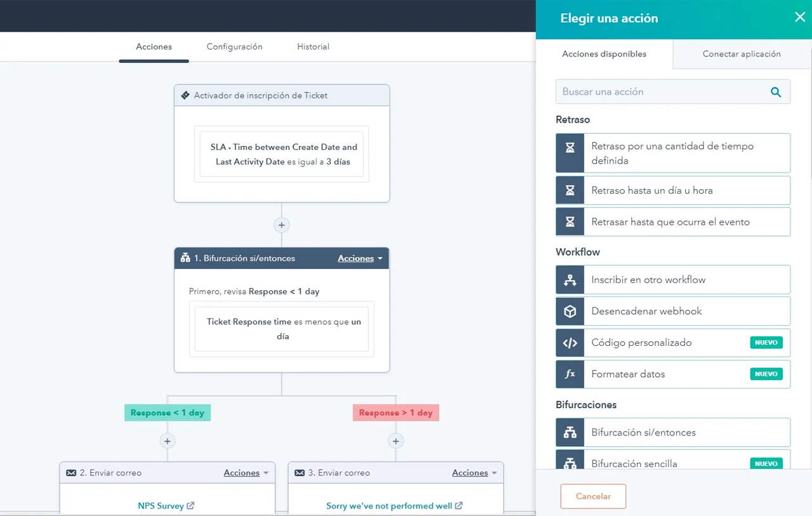Click the hourglass icon for defined time delay

click(x=570, y=153)
